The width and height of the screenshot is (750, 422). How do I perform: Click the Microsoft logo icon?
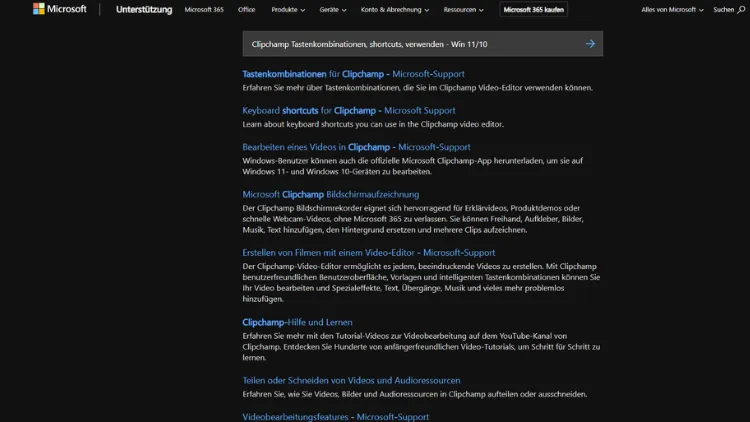pos(38,9)
